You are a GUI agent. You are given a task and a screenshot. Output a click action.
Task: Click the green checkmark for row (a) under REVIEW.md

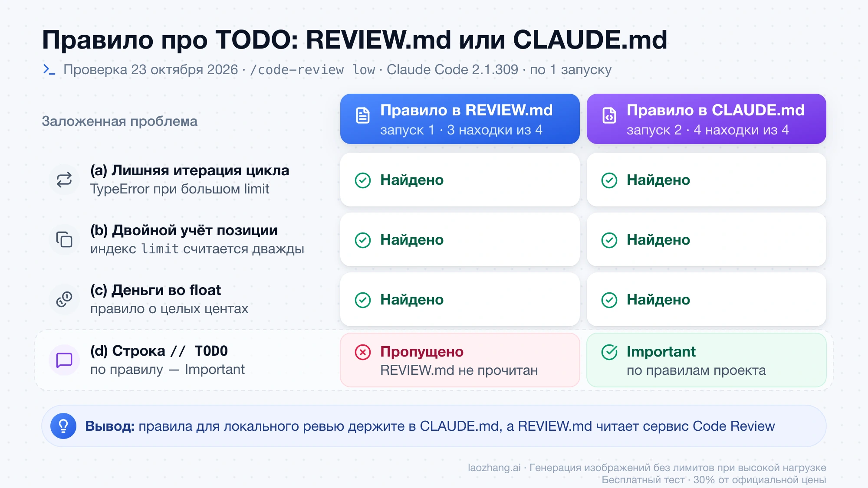click(363, 180)
